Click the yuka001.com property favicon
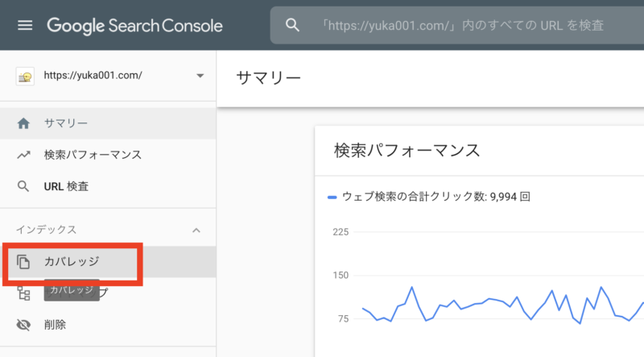 [x=25, y=76]
